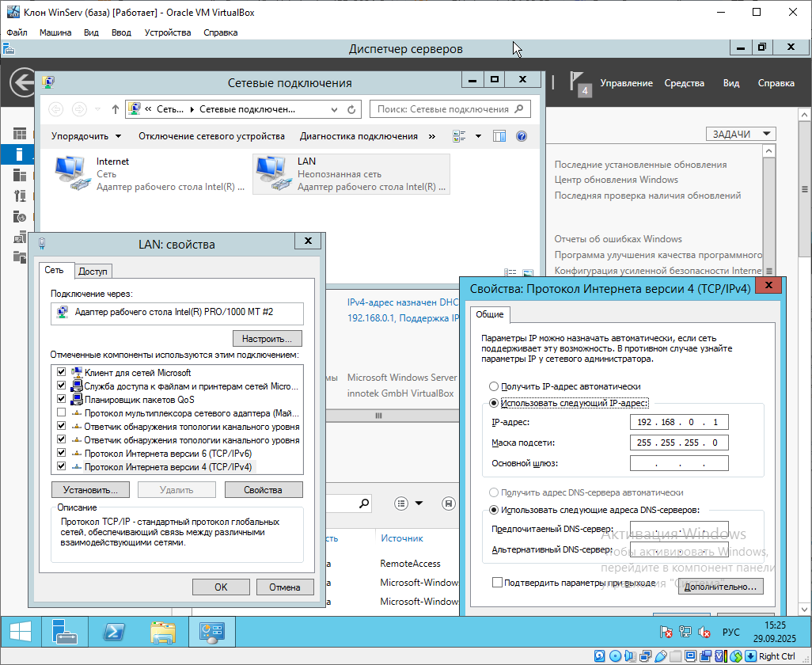Click the Control Panel taskbar icon
Image resolution: width=812 pixels, height=665 pixels.
pyautogui.click(x=212, y=632)
